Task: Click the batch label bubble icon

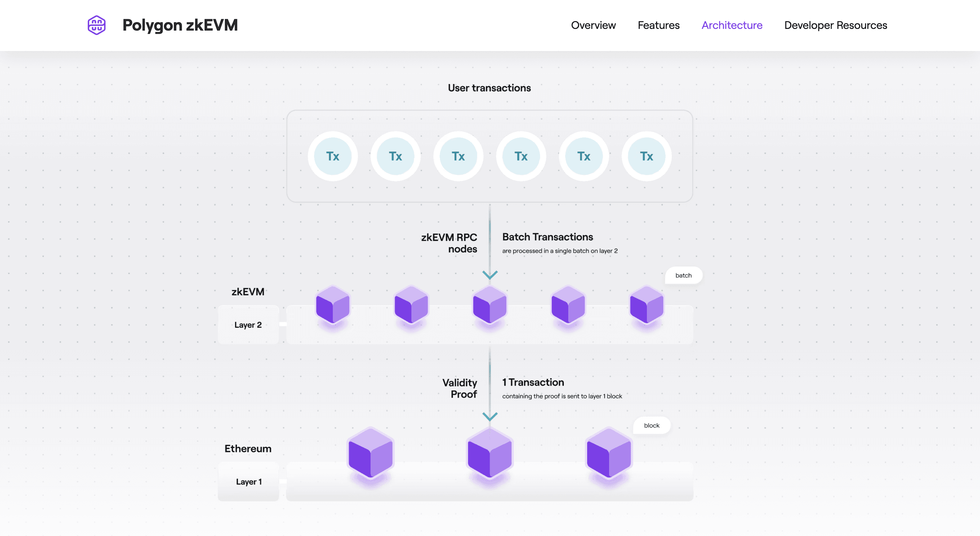Action: coord(683,274)
